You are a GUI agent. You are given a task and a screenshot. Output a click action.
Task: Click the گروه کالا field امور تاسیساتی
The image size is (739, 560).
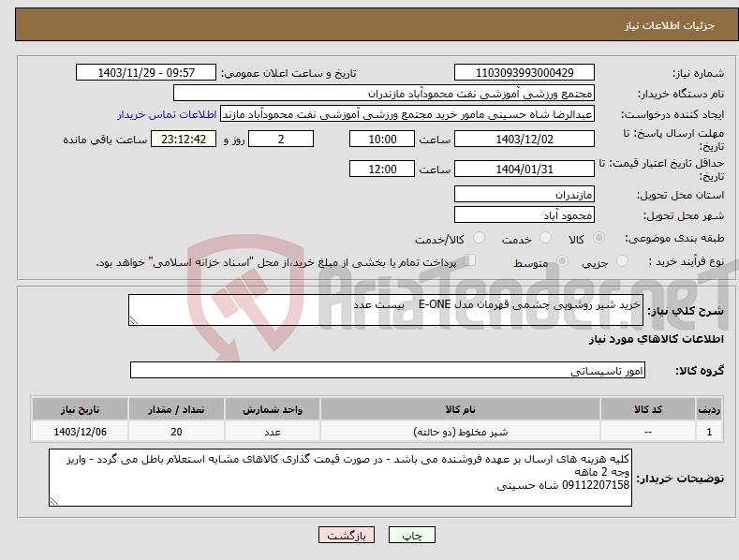coord(388,371)
